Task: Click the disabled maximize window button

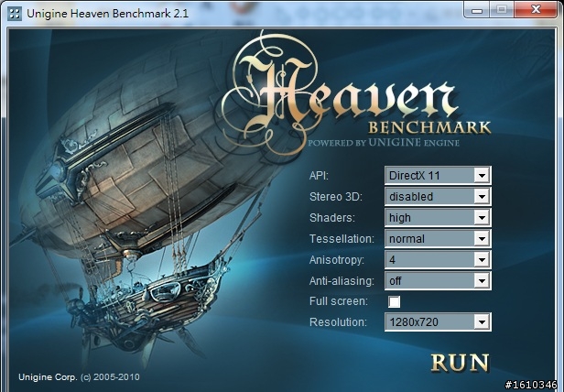Action: pos(502,9)
